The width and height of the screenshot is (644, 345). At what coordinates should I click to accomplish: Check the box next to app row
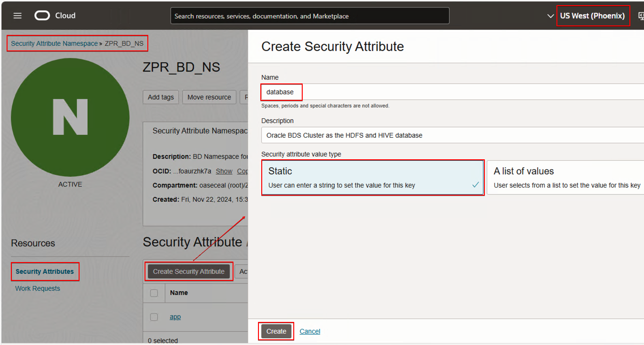[154, 317]
